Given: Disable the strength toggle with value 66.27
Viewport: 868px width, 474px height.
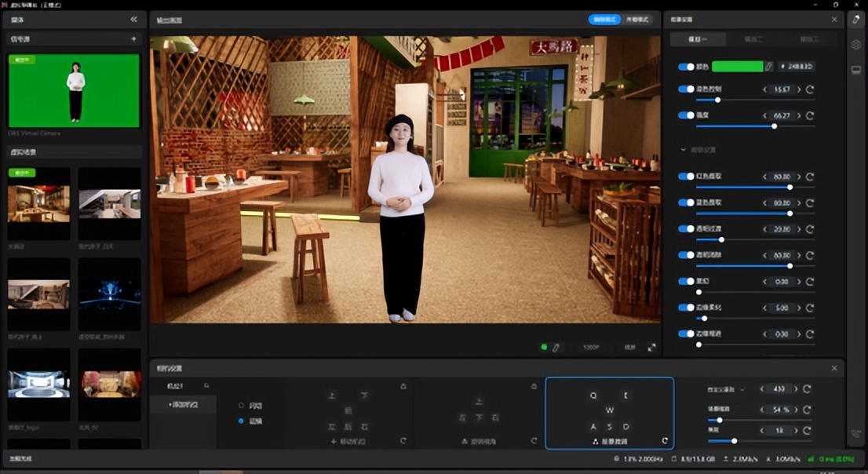Looking at the screenshot, I should (x=686, y=115).
